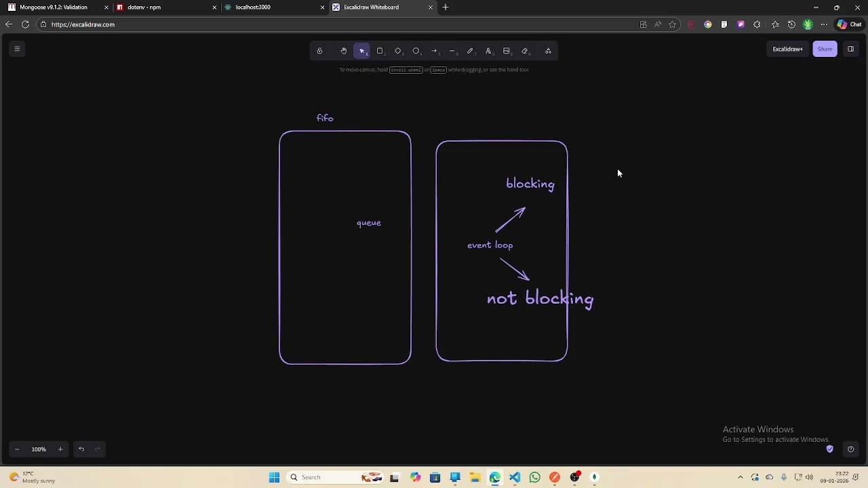
Task: Open Copilot Chat button
Action: (x=849, y=24)
